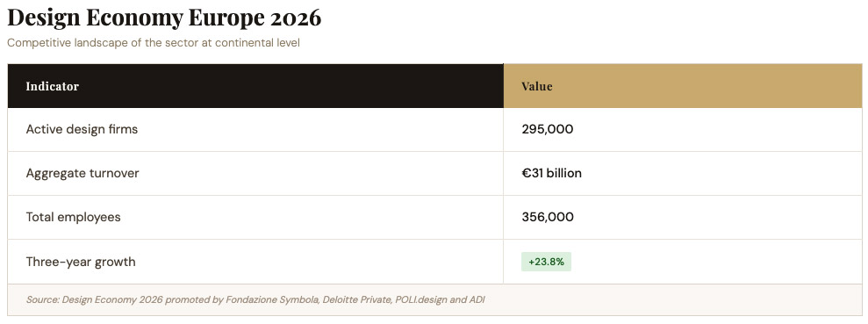Click the Value column header

pyautogui.click(x=537, y=86)
